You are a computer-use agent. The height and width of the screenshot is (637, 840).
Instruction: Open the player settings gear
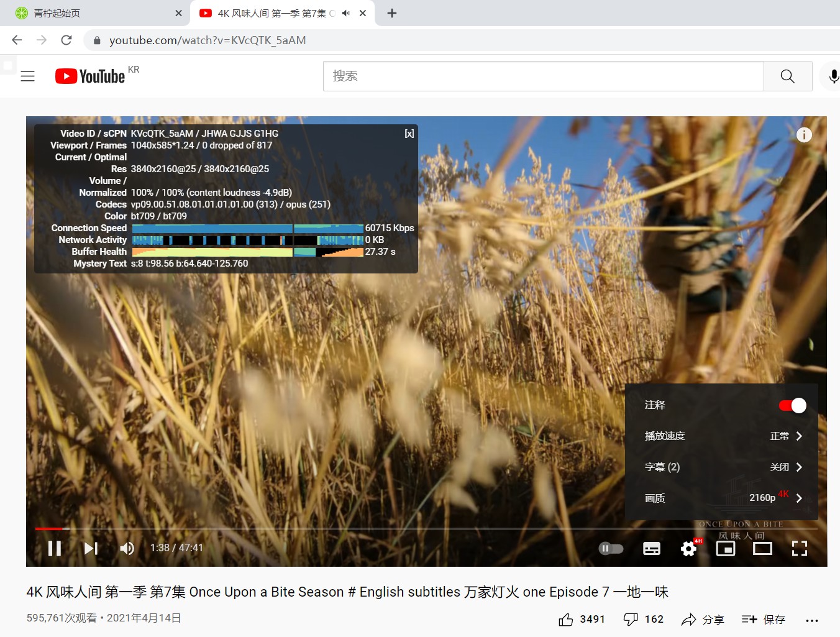688,548
